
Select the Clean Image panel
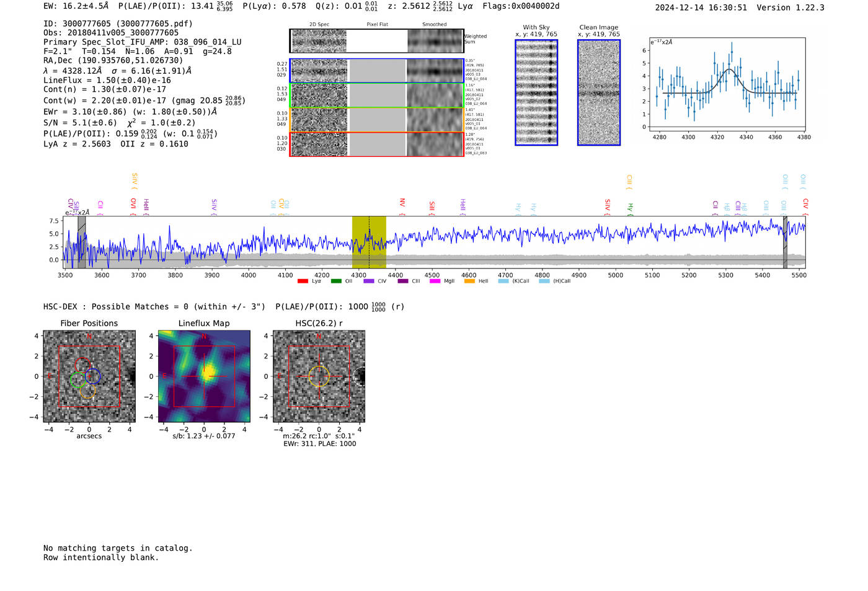[599, 92]
